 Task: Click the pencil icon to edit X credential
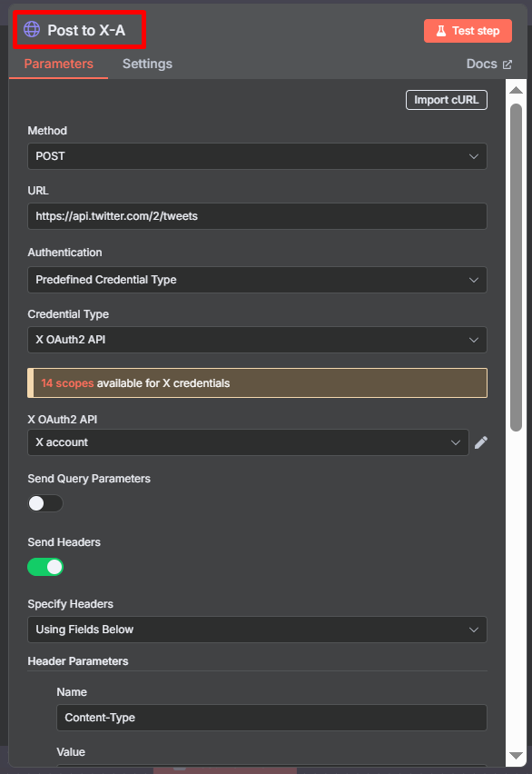pyautogui.click(x=481, y=442)
